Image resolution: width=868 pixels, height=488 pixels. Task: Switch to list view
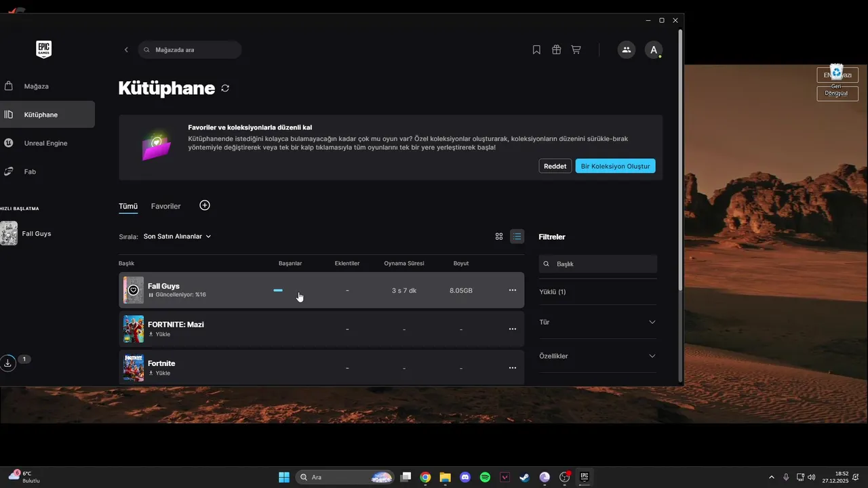[517, 237]
